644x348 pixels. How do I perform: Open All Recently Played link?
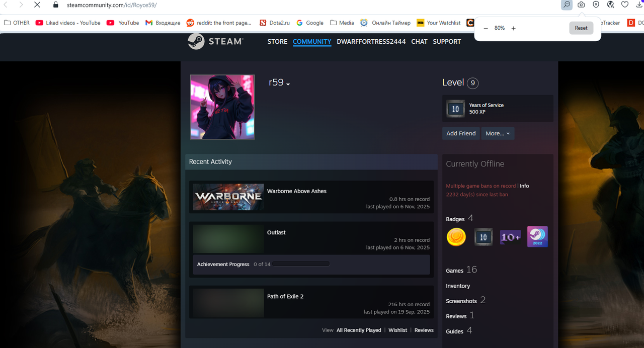click(x=359, y=330)
